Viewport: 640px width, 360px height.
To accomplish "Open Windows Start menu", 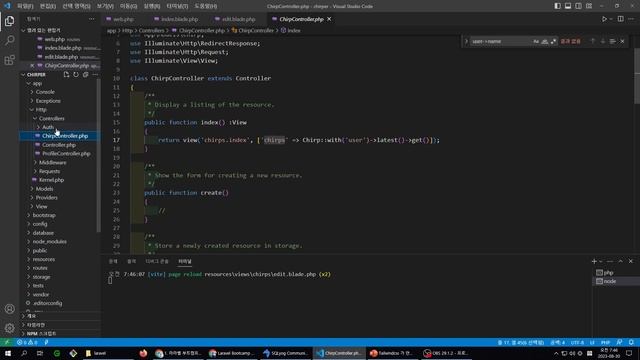I will tap(8, 353).
